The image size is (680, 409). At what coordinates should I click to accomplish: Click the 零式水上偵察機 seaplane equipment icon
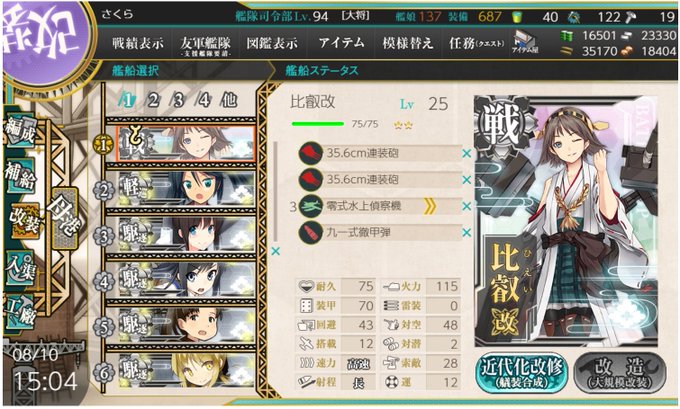[311, 206]
